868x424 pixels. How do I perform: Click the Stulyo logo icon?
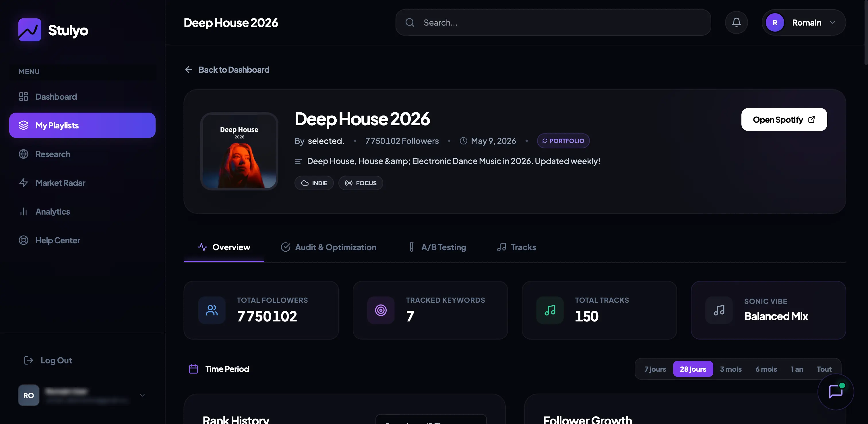[x=30, y=30]
